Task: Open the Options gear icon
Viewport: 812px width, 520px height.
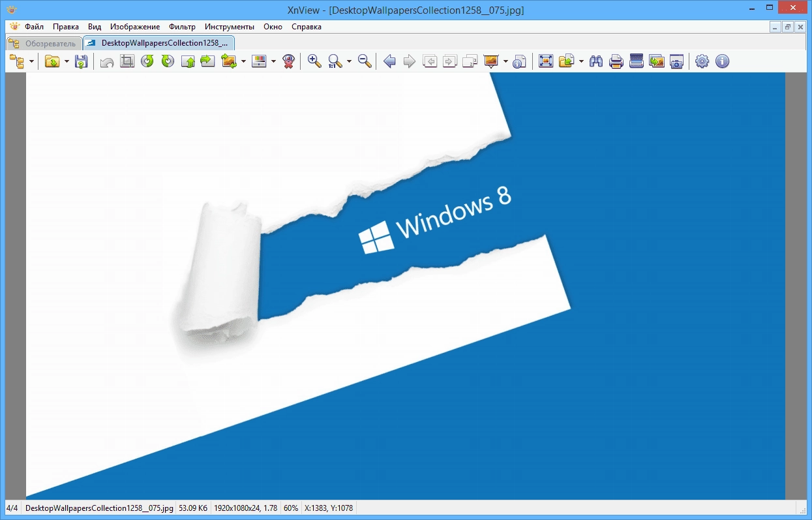Action: point(702,61)
